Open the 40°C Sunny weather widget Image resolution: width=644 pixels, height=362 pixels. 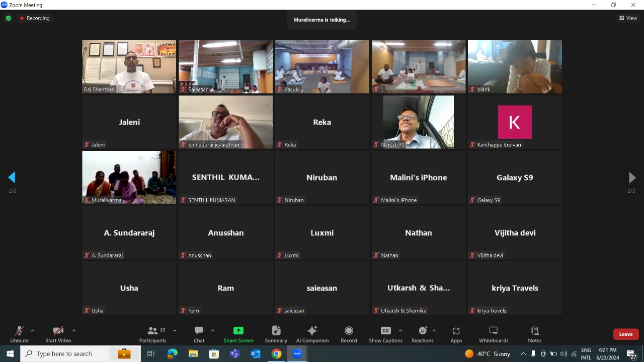[488, 354]
